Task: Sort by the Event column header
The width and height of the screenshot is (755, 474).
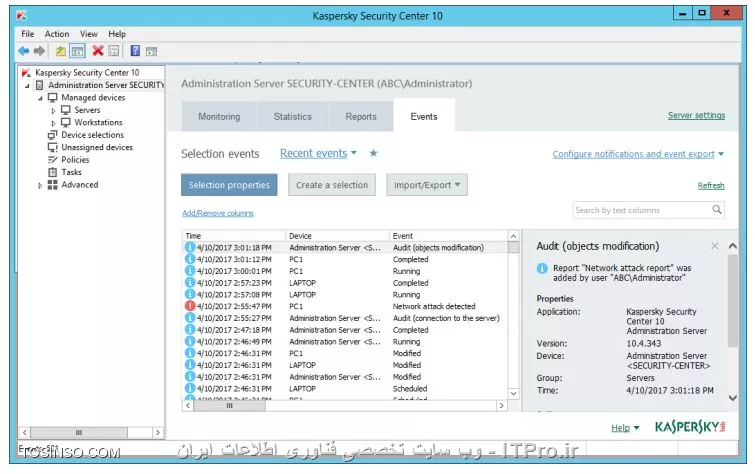Action: pyautogui.click(x=448, y=236)
